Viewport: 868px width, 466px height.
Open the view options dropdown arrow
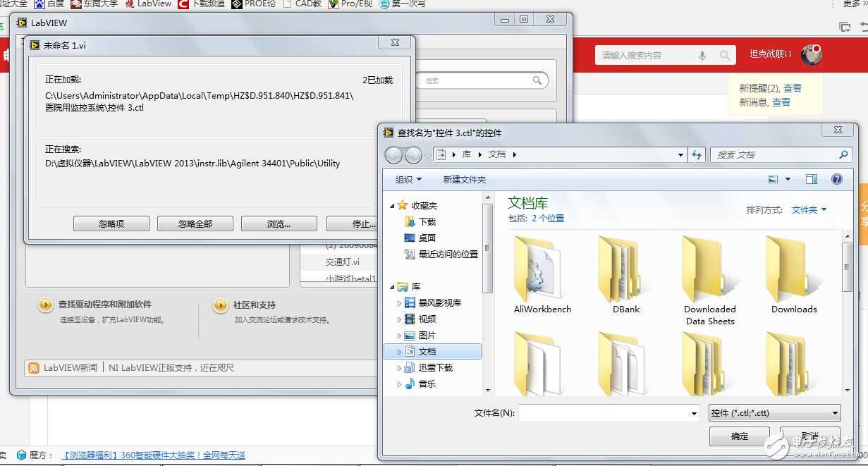click(x=788, y=179)
